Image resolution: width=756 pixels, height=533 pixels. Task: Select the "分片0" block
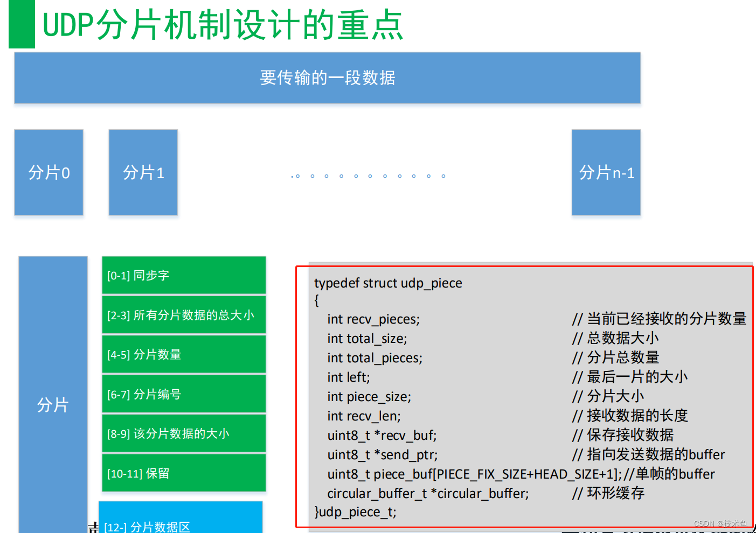48,172
